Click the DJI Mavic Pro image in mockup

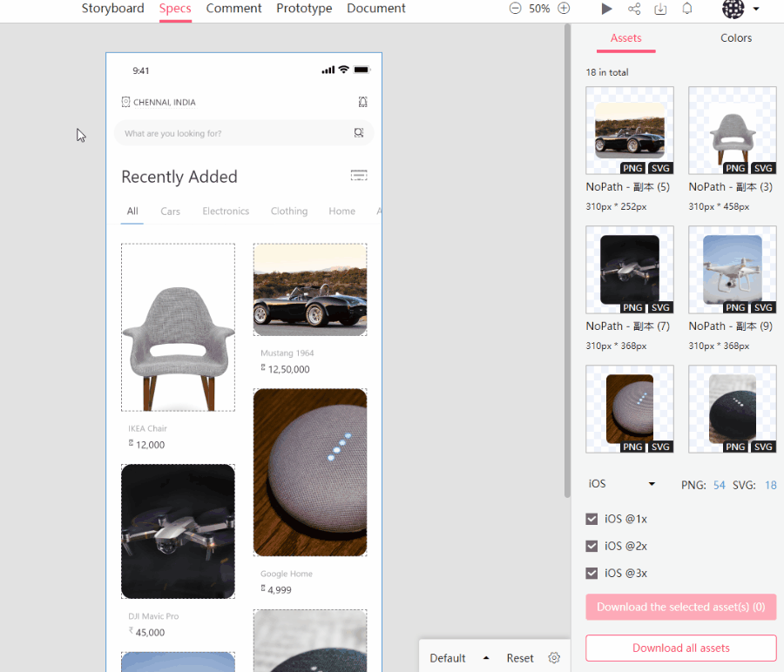(x=178, y=531)
